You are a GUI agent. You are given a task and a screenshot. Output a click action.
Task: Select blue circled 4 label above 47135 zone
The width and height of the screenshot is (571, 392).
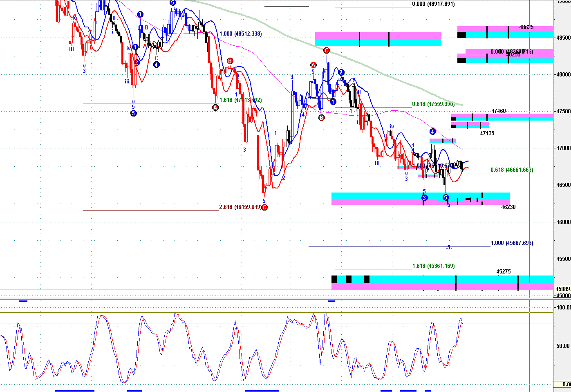(433, 132)
